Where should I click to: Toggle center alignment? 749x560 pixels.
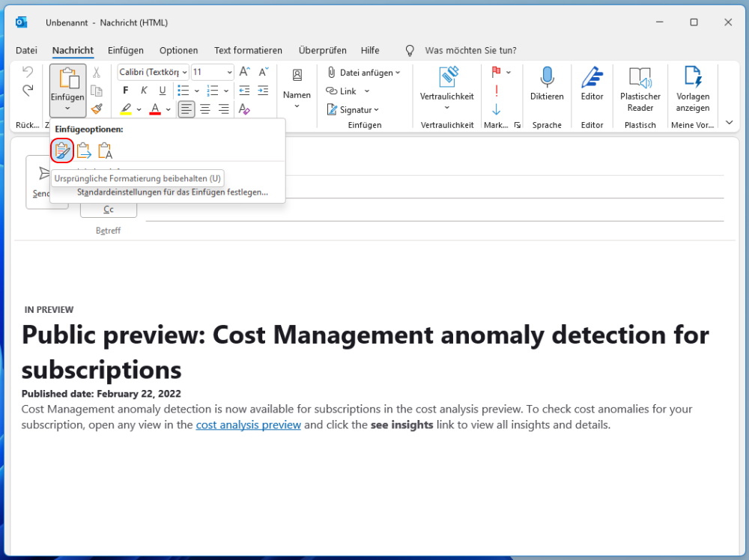tap(205, 109)
